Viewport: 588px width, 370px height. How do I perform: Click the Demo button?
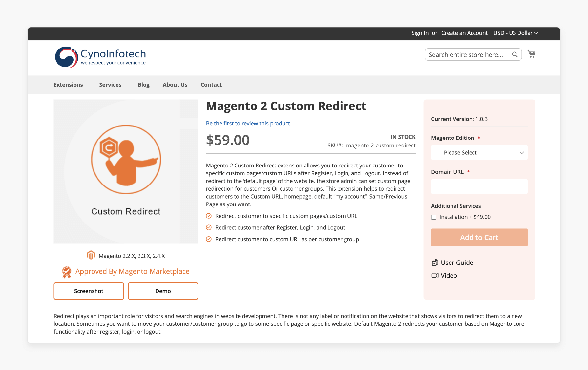pos(163,291)
